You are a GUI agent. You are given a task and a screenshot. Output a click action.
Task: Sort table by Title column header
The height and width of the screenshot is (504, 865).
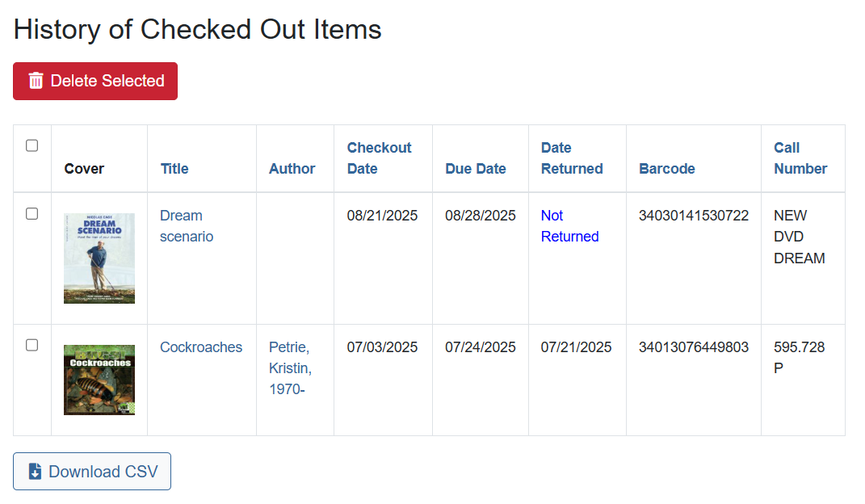[x=174, y=169]
